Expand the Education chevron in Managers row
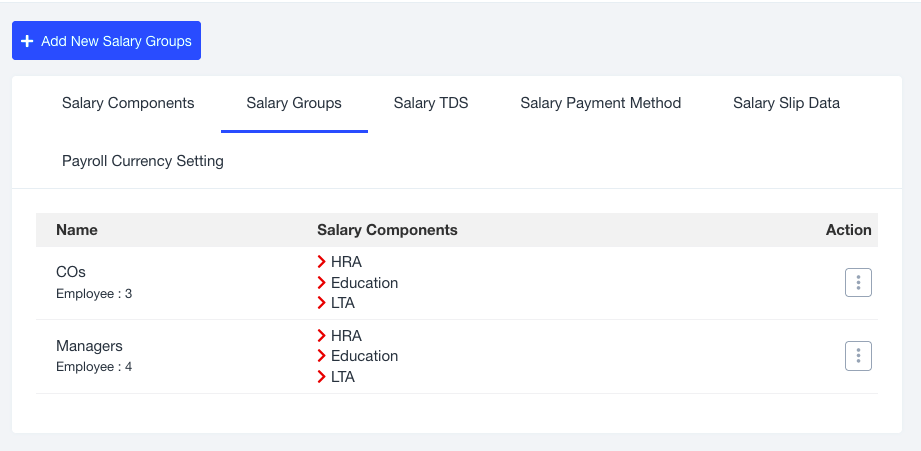The image size is (921, 451). point(322,356)
